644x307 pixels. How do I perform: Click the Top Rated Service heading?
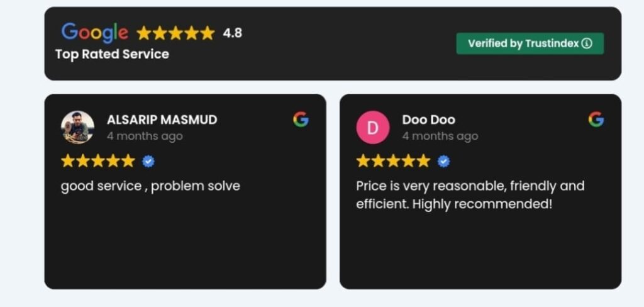coord(112,54)
